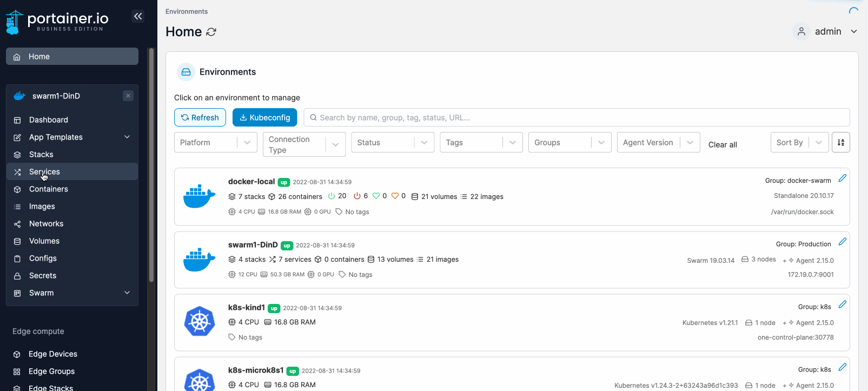Click the Portainer logo in the sidebar

[57, 22]
